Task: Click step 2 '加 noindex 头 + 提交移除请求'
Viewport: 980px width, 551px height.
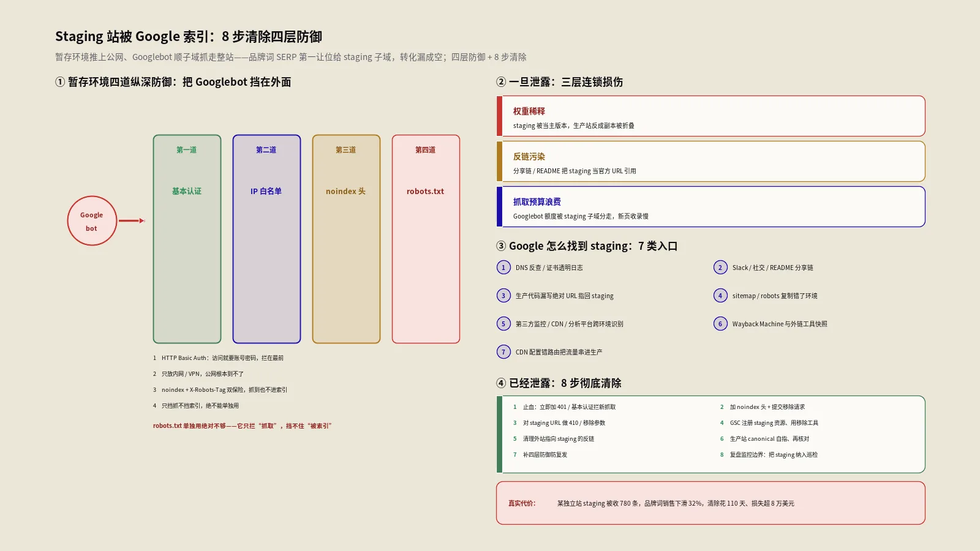Action: (x=767, y=407)
